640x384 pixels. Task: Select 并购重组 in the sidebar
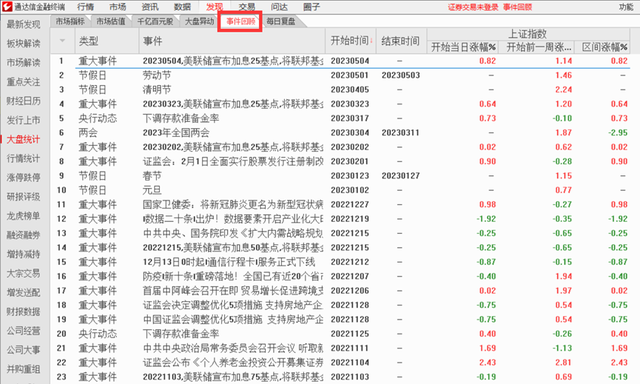point(23,369)
